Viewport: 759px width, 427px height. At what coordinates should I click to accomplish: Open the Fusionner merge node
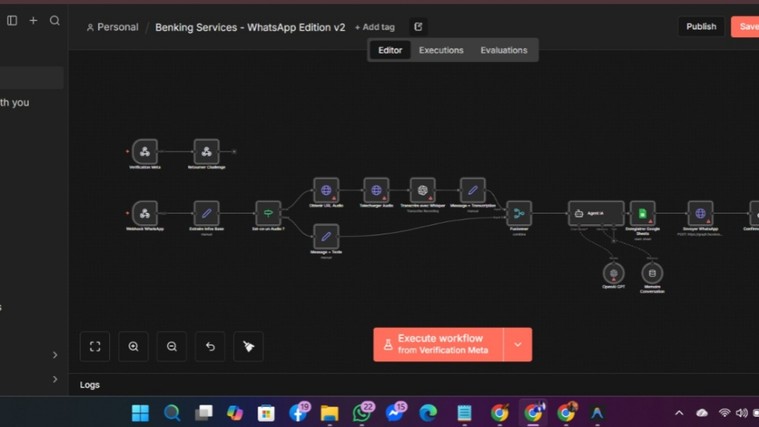[519, 213]
